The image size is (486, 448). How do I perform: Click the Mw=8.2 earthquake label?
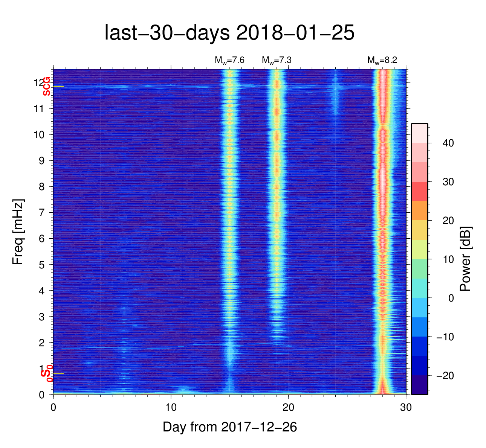point(382,60)
